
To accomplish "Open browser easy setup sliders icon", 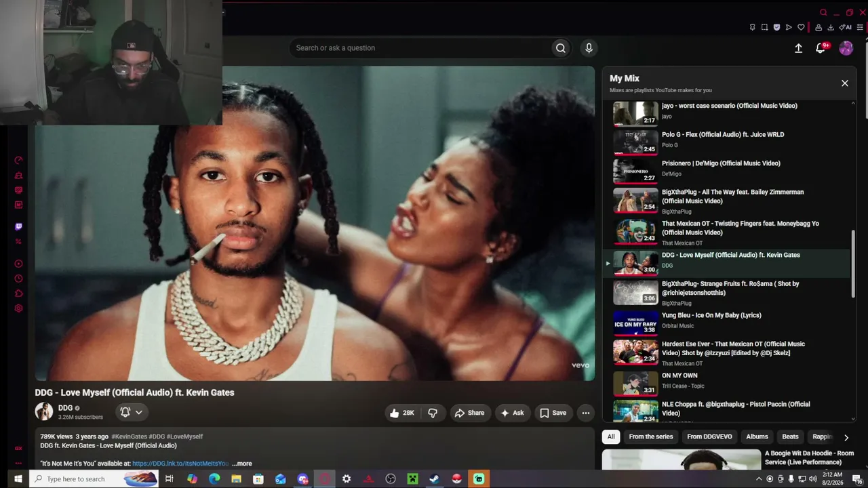I will click(x=861, y=28).
